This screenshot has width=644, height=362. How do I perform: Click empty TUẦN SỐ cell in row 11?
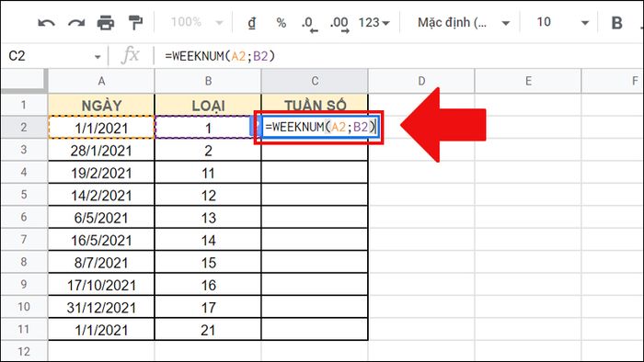[315, 330]
